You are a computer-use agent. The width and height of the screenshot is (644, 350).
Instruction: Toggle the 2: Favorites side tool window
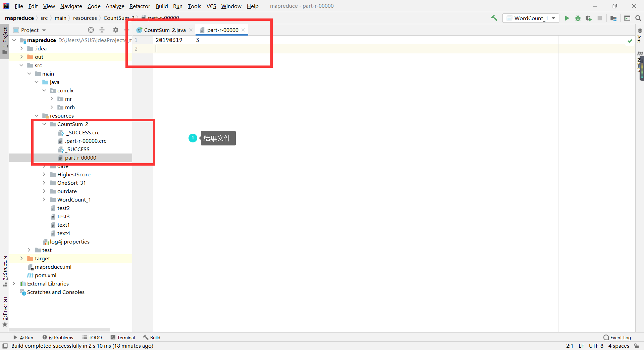point(5,312)
